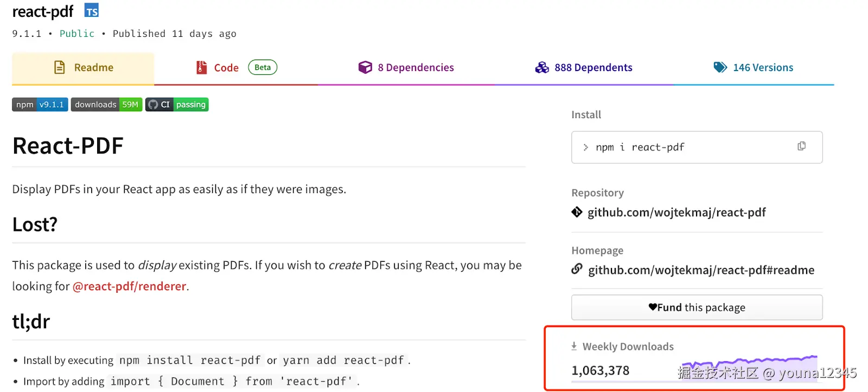This screenshot has width=868, height=392.
Task: Click the 'Published 11 days ago' text
Action: (174, 34)
